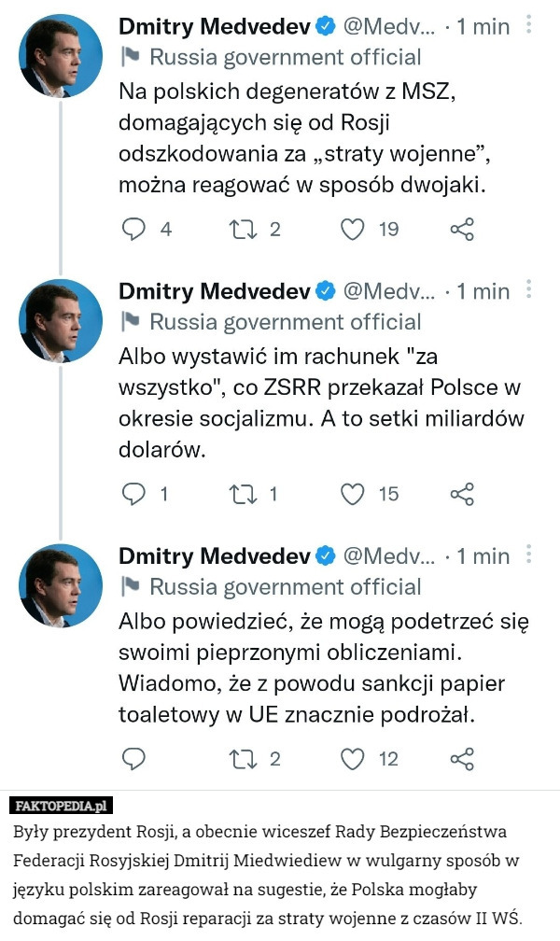Click the verified badge on third tweet
The image size is (560, 941).
tap(325, 556)
